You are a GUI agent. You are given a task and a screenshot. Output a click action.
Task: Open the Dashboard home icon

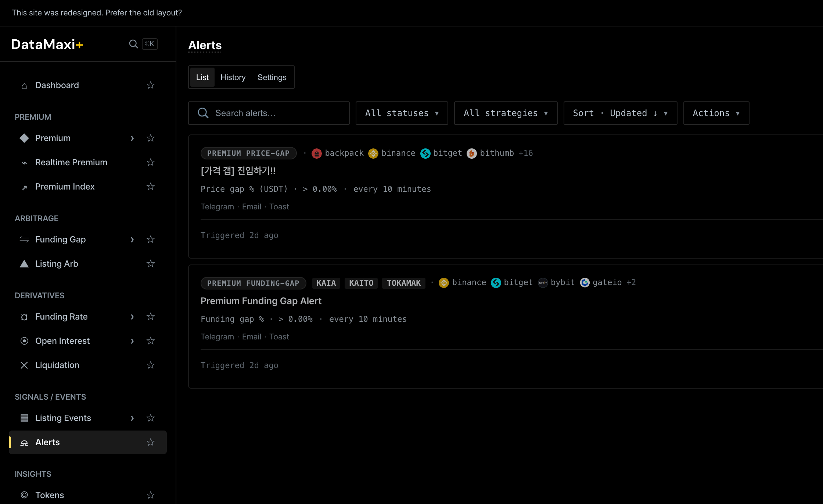pyautogui.click(x=24, y=86)
